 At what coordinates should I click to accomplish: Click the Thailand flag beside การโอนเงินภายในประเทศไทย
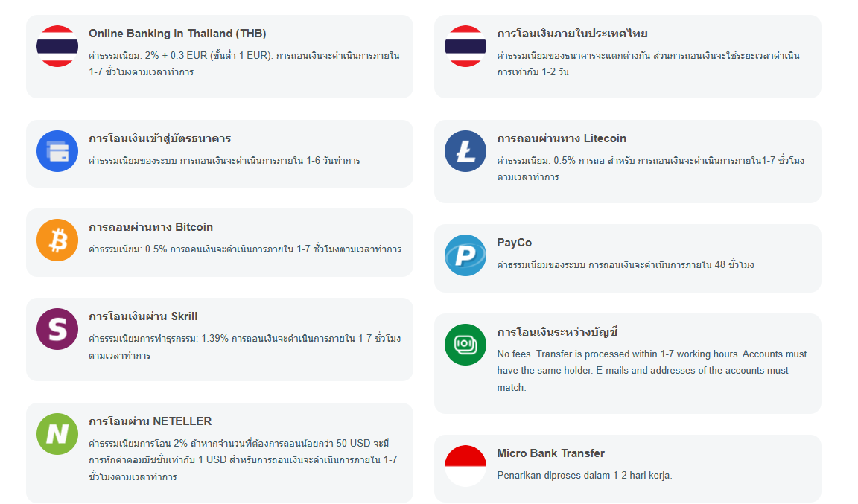[465, 46]
